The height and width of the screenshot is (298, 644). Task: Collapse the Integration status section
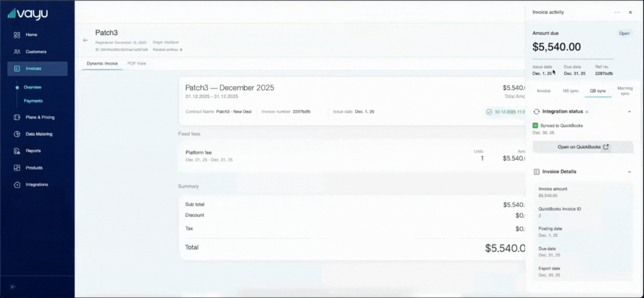tap(629, 112)
